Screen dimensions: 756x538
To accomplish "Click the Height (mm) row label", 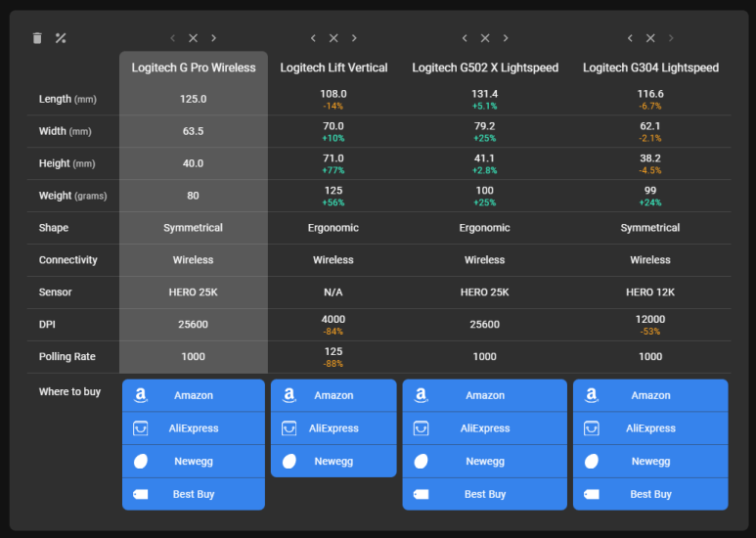I will click(x=67, y=163).
